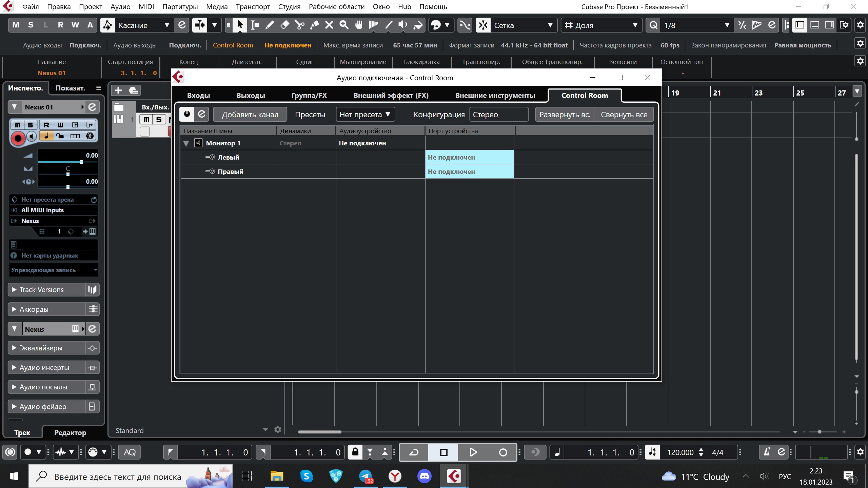The image size is (868, 488).
Task: Click the Play button in transport
Action: [x=473, y=452]
